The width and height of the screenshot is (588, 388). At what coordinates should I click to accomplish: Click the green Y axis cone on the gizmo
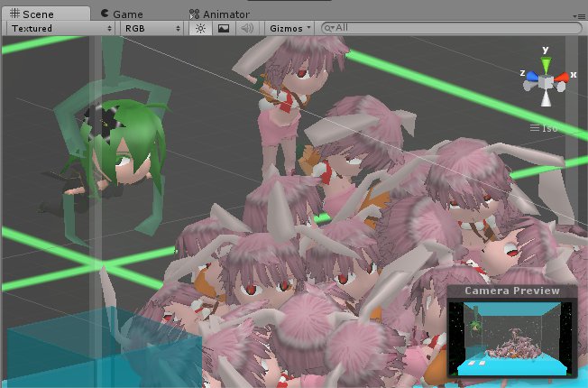(546, 65)
